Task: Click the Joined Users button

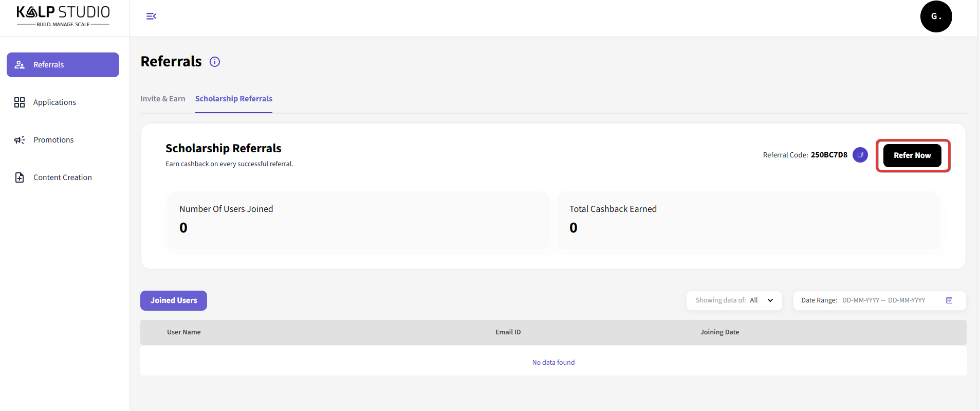Action: tap(173, 300)
